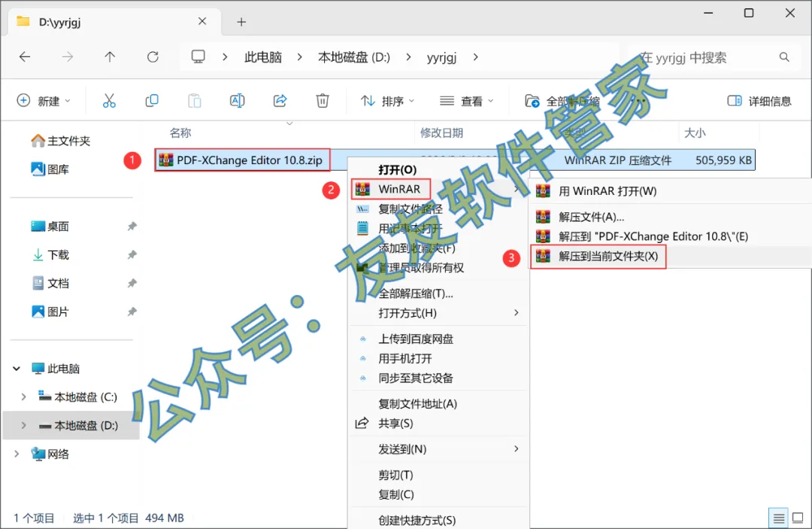
Task: Click the Share icon in toolbar
Action: [x=280, y=101]
